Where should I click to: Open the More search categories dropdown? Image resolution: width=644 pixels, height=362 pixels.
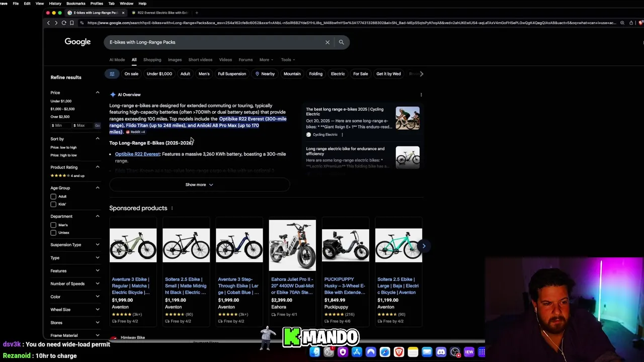[266, 60]
